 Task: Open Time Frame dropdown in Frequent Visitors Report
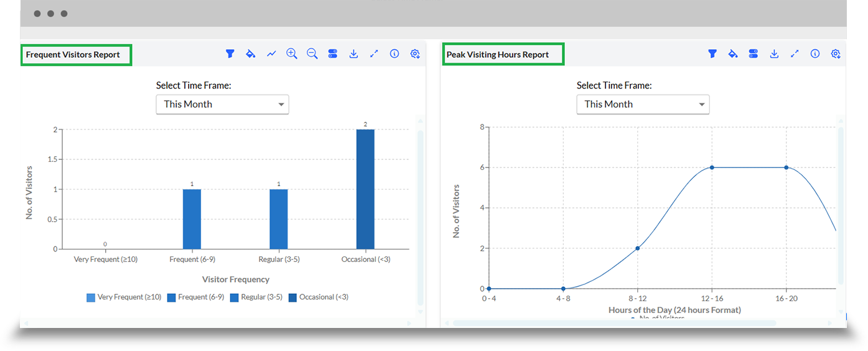tap(222, 105)
